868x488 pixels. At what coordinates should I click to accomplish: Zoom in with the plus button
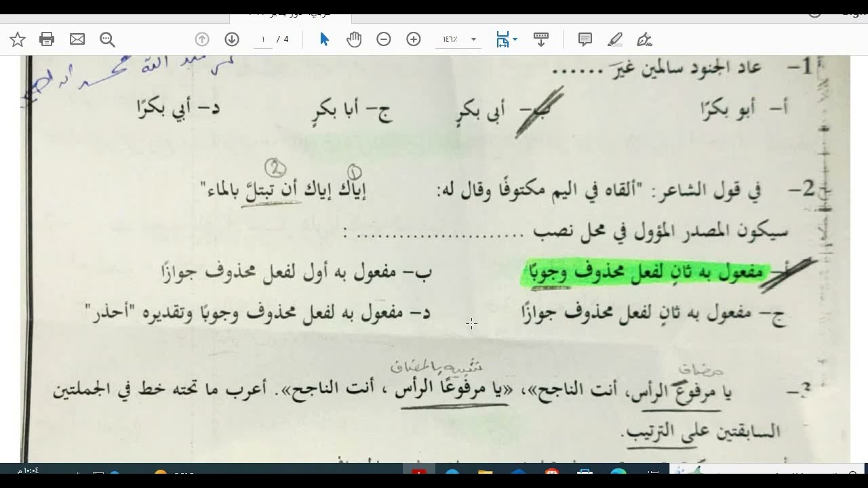pos(414,39)
